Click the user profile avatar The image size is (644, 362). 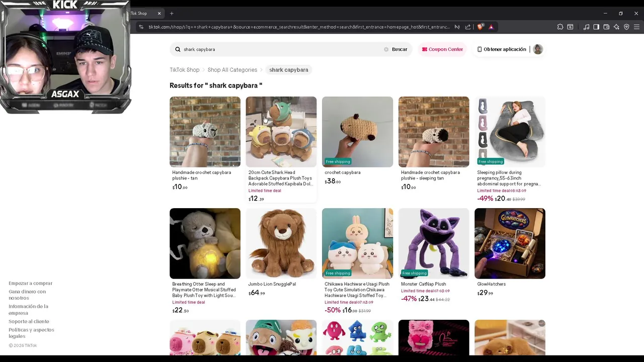coord(538,49)
